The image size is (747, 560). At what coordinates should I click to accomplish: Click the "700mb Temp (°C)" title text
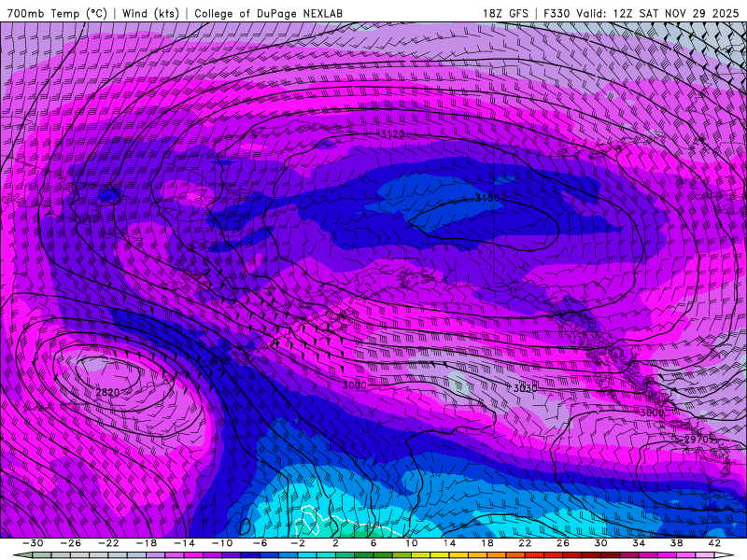point(57,13)
